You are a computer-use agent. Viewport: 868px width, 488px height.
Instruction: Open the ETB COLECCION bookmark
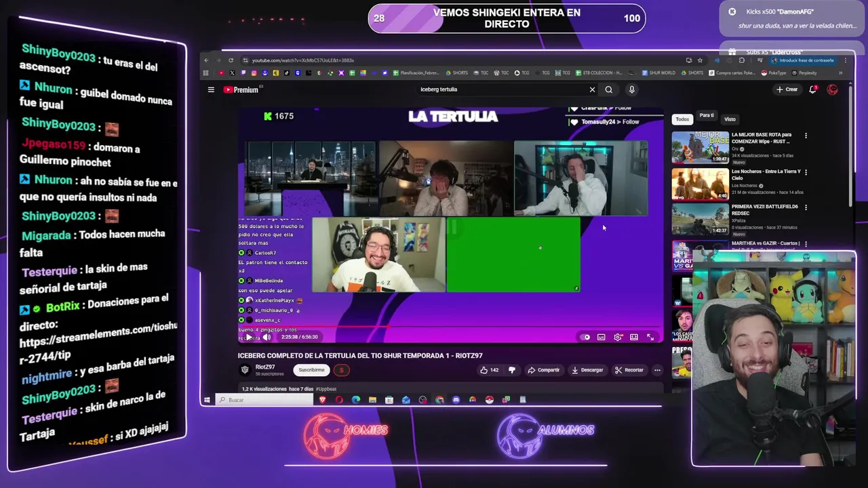[x=599, y=73]
